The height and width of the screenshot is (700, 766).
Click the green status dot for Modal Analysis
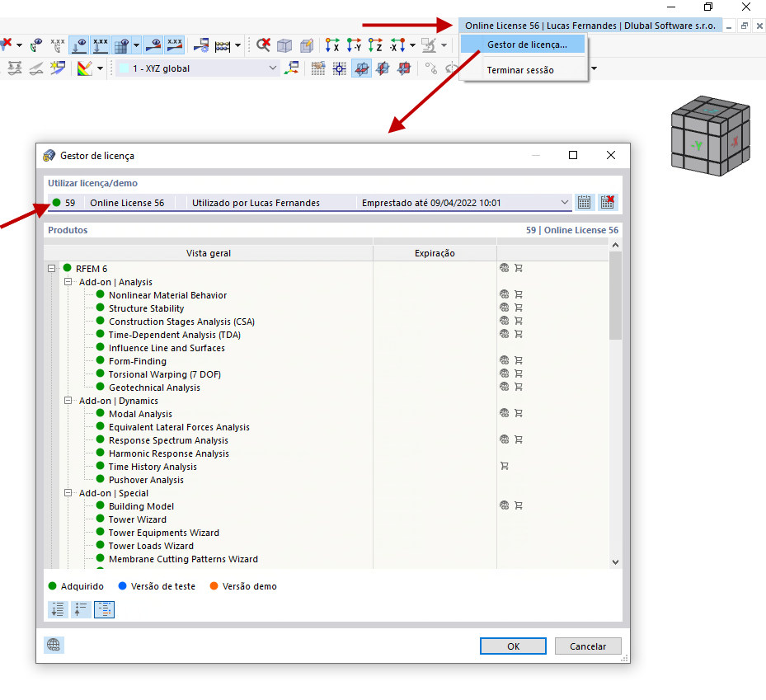(x=98, y=414)
